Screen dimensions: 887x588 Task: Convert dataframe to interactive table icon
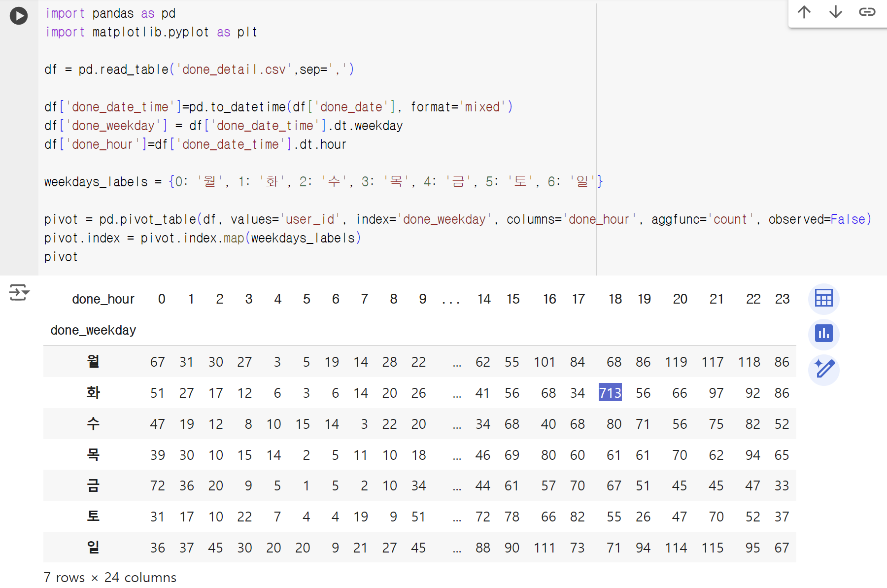pyautogui.click(x=824, y=298)
